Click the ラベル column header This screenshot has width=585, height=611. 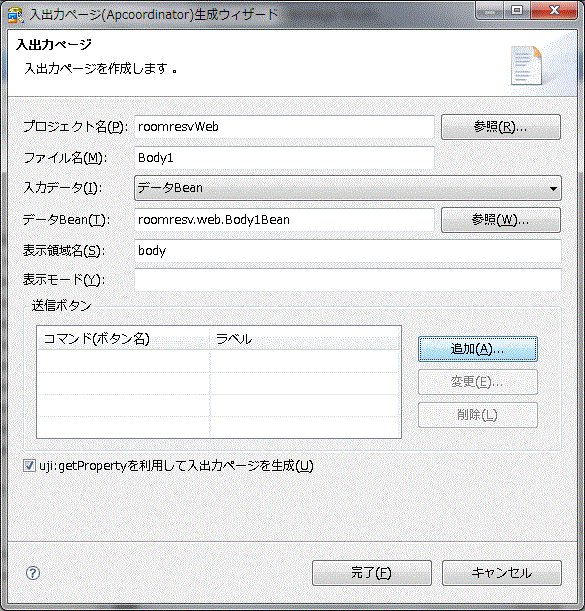(x=305, y=339)
